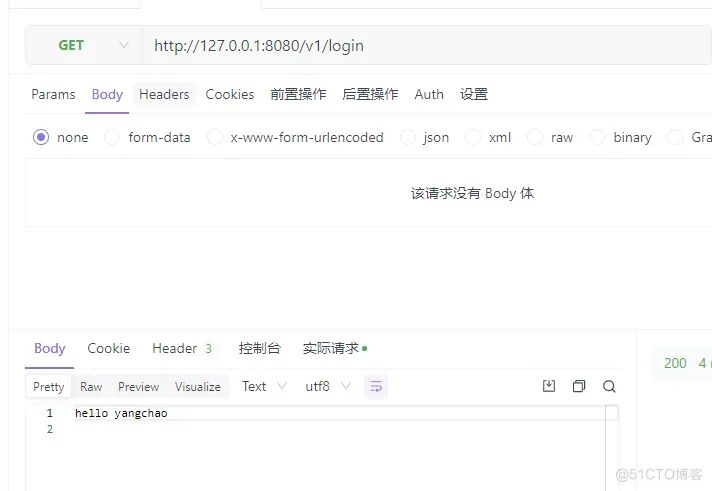The height and width of the screenshot is (491, 712).
Task: Open the Auth tab
Action: [x=429, y=94]
